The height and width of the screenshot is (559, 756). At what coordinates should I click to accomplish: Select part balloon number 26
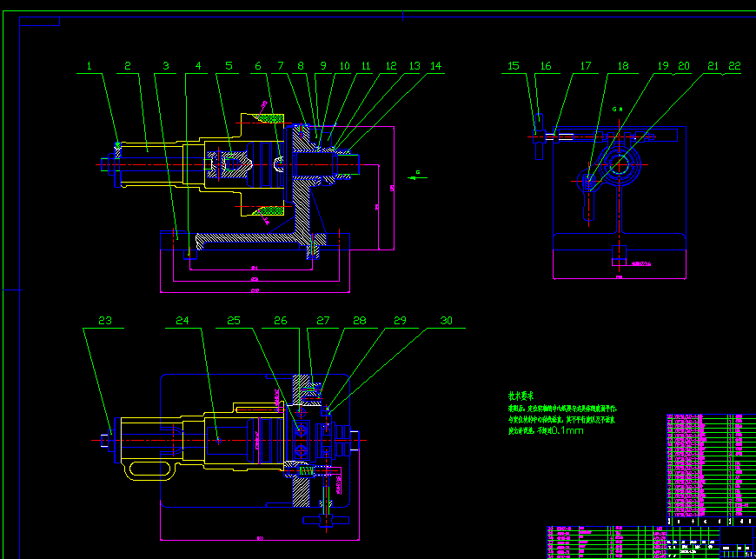pyautogui.click(x=281, y=321)
